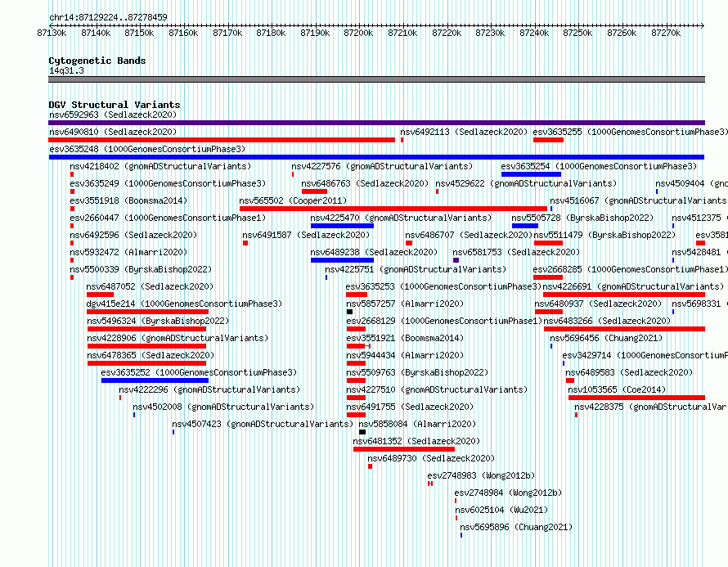The image size is (728, 567).
Task: Open variant nsv6490810 (Sedlazeck2020) label
Action: click(113, 132)
